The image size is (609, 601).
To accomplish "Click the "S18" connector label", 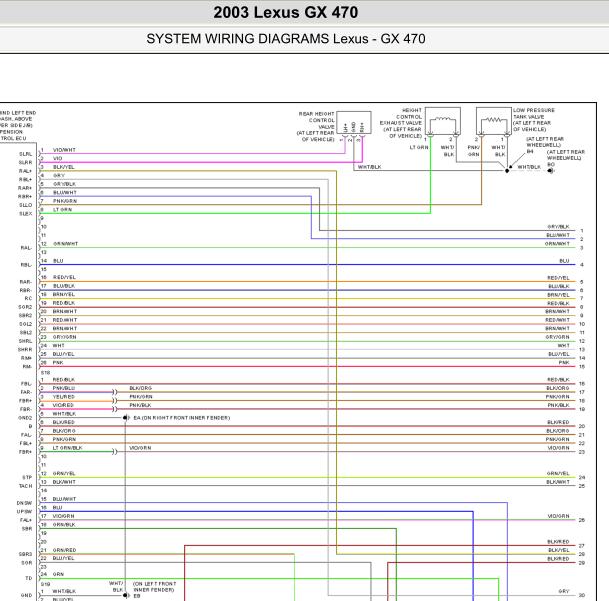I will (x=45, y=373).
